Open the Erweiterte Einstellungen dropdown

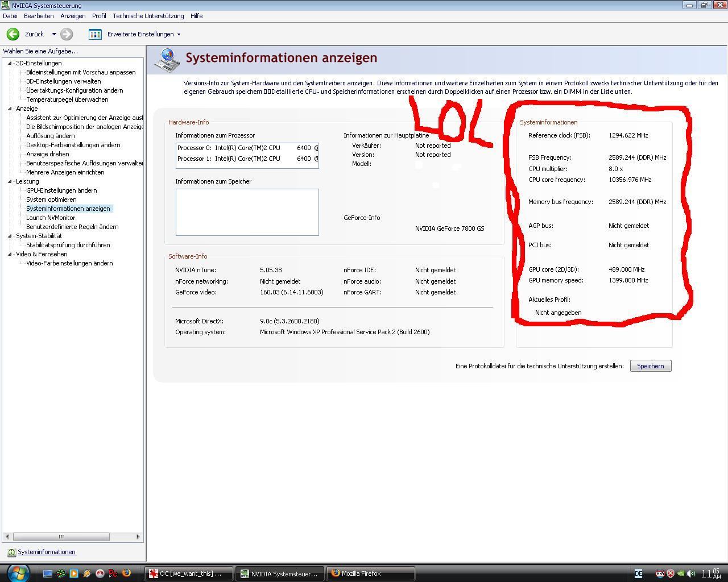tap(179, 34)
